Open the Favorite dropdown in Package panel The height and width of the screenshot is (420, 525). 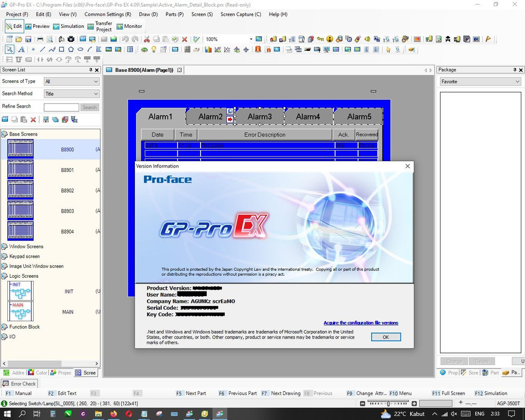pyautogui.click(x=480, y=82)
